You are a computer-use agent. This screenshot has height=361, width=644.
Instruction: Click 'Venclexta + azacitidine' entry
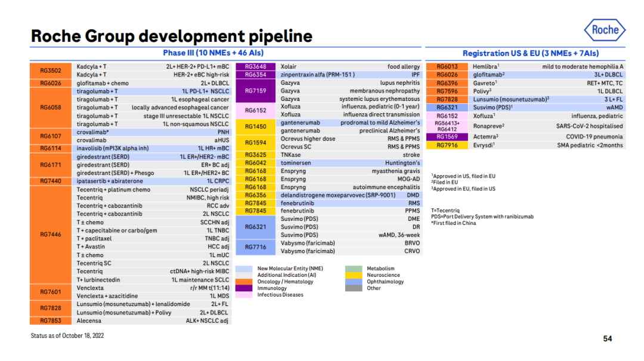[x=107, y=296]
